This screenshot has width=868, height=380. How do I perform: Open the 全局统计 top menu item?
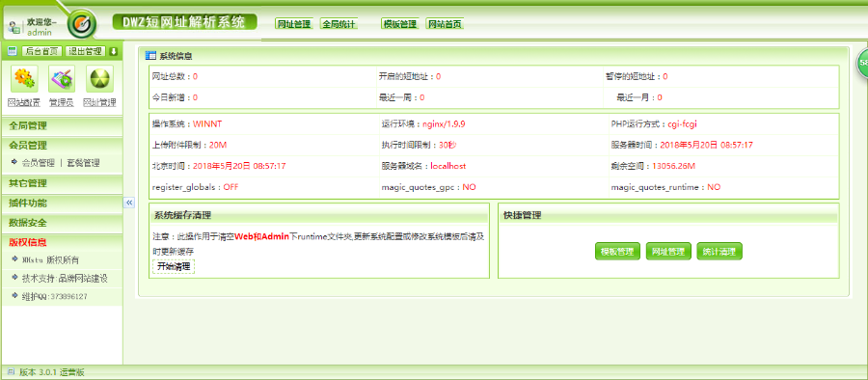[x=339, y=24]
